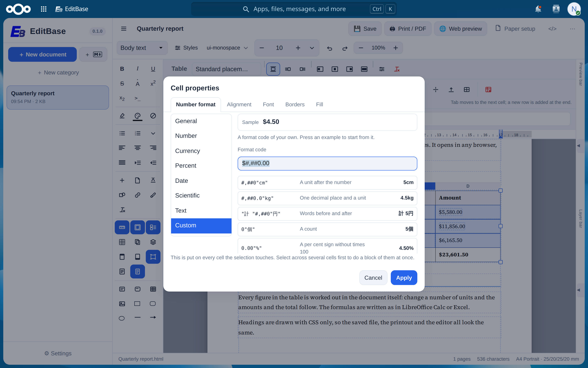Click the undo arrow
The height and width of the screenshot is (368, 588).
click(330, 48)
